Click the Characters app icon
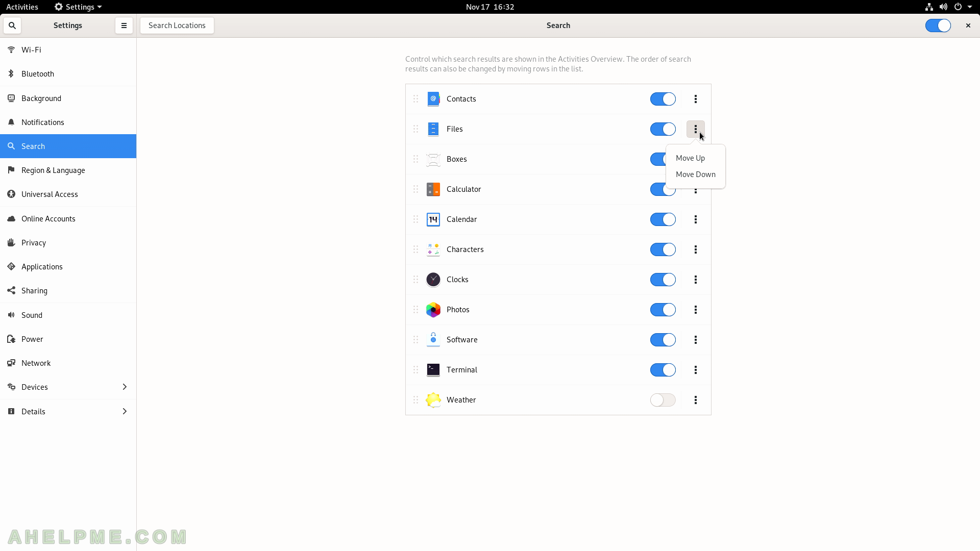Screen dimensions: 980x551 click(433, 249)
